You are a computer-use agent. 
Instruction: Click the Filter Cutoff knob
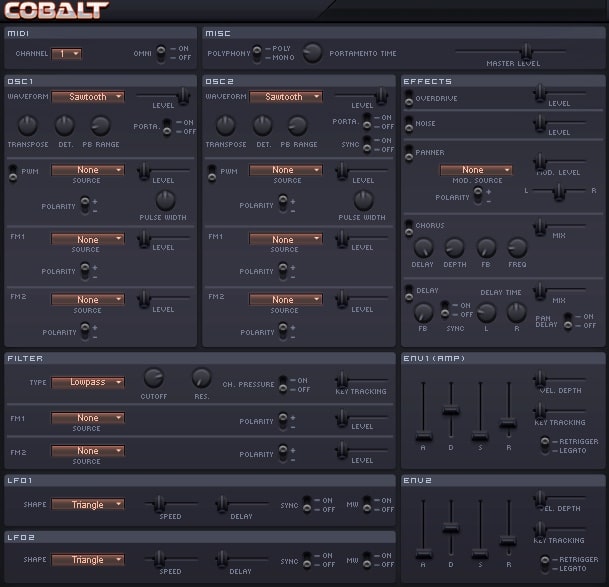153,377
